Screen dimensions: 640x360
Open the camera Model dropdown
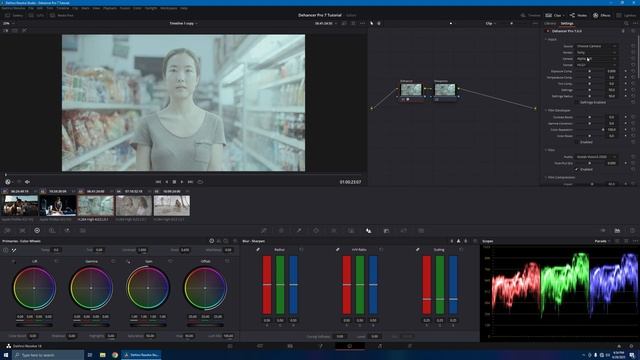pyautogui.click(x=596, y=59)
